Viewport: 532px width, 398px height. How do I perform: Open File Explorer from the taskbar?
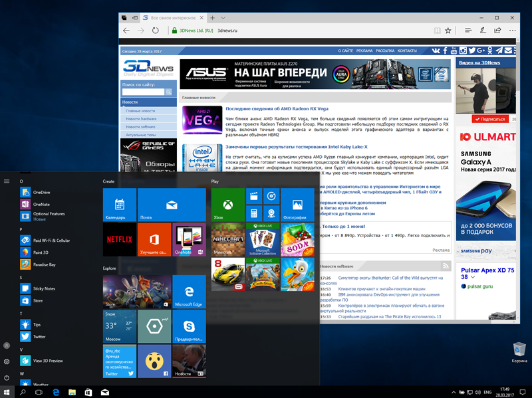(x=72, y=392)
